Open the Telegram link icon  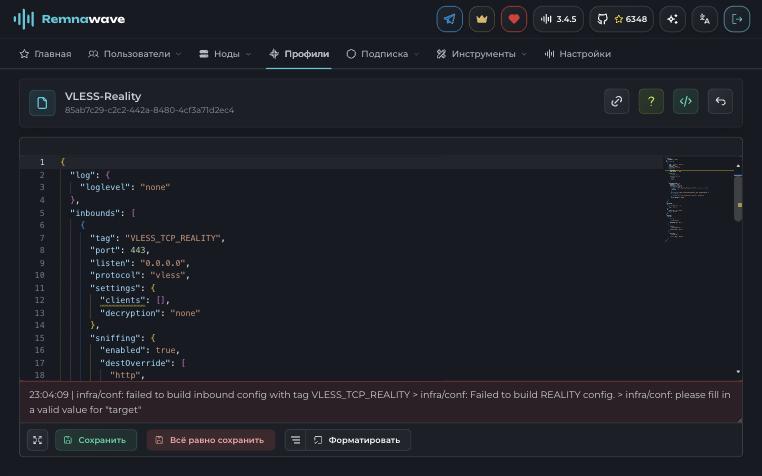pyautogui.click(x=450, y=19)
